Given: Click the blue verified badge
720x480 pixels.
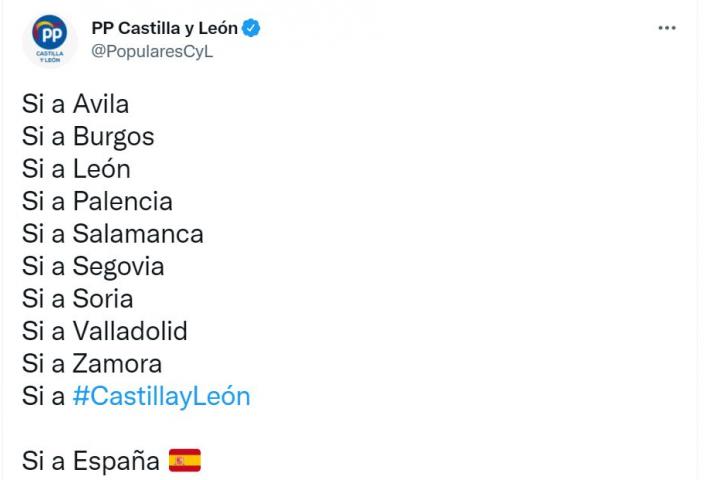Looking at the screenshot, I should 252,29.
